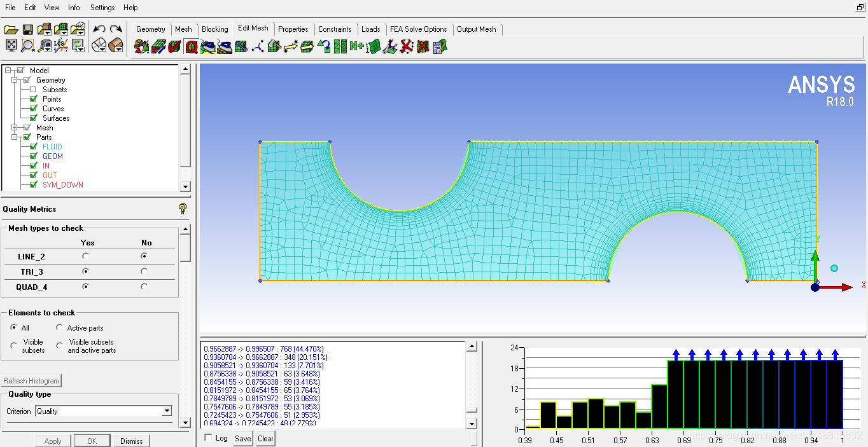Click the Open Project folder icon
The height and width of the screenshot is (447, 868).
[x=11, y=29]
